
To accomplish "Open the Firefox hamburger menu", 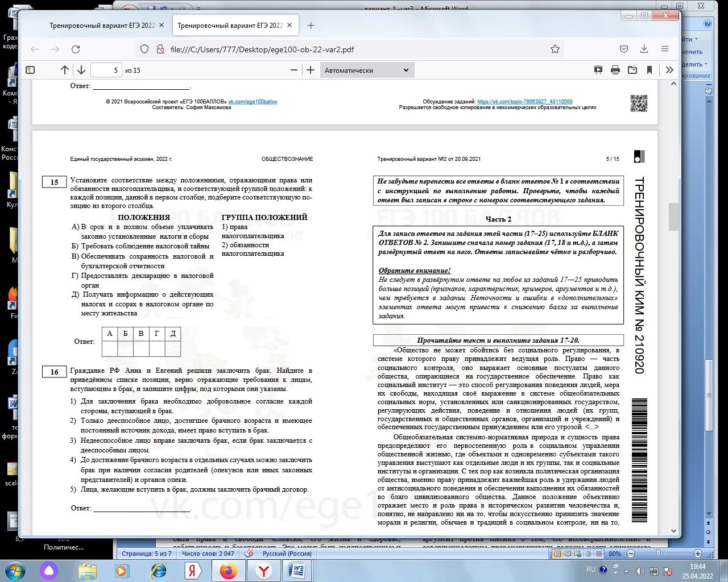I will [x=665, y=49].
